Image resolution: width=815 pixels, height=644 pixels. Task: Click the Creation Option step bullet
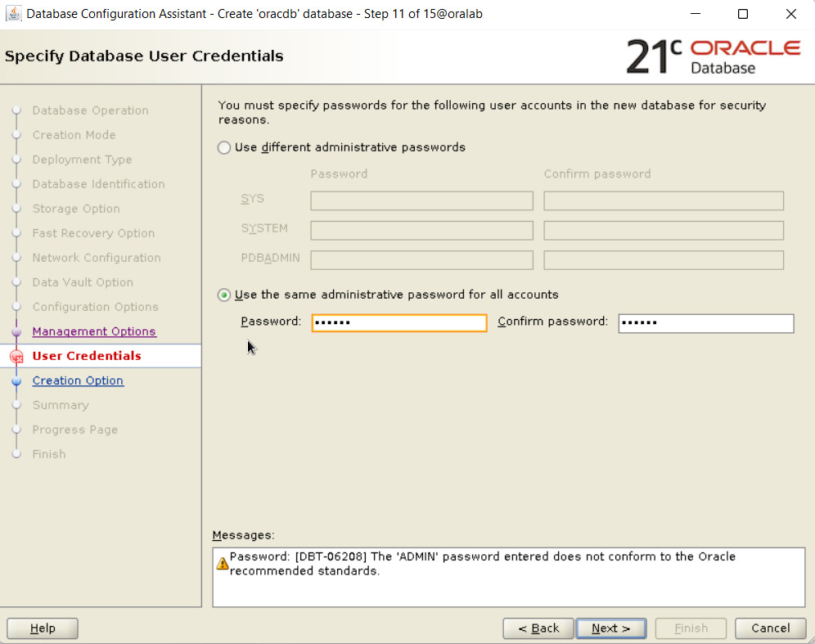click(16, 381)
